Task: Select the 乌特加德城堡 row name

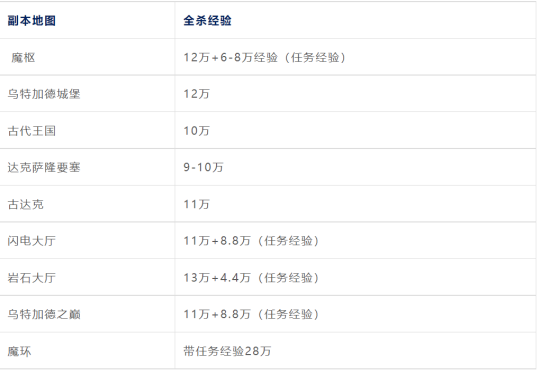Action: point(44,94)
